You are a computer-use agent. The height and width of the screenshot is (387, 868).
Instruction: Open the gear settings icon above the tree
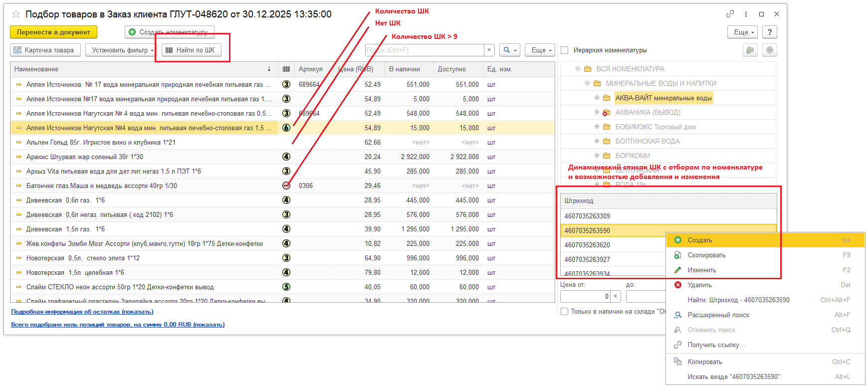(x=770, y=50)
